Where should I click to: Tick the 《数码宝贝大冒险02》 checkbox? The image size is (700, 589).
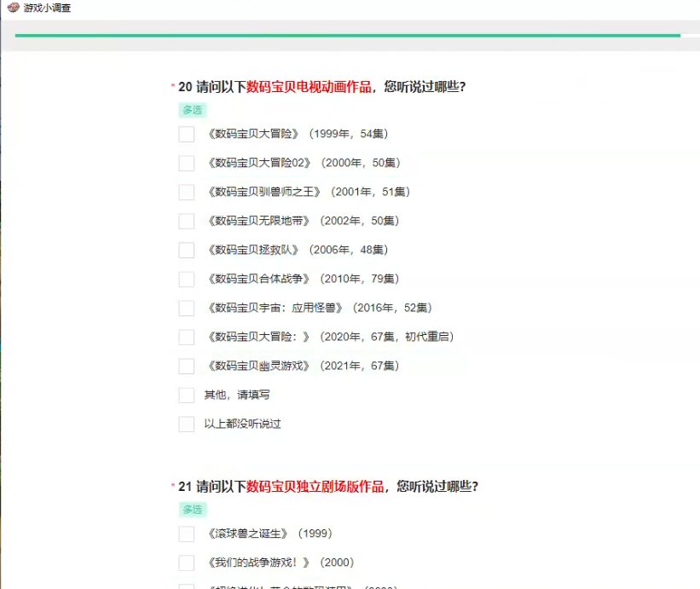pos(186,163)
